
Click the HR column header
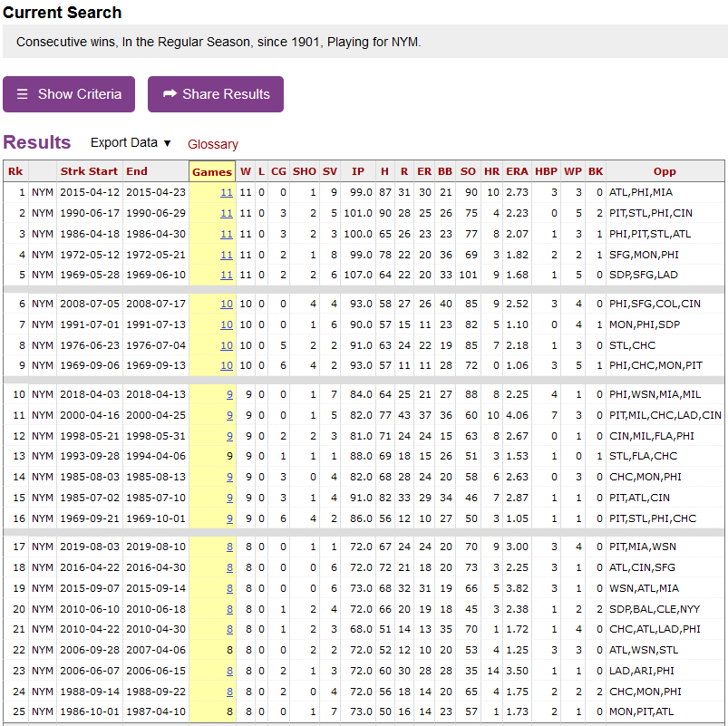click(491, 171)
